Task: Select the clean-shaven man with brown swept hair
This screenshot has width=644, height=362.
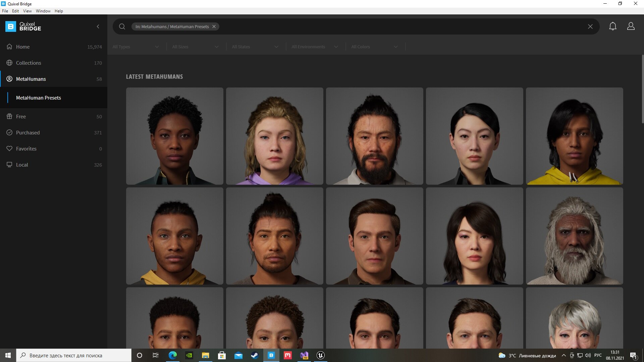Action: [x=375, y=236]
